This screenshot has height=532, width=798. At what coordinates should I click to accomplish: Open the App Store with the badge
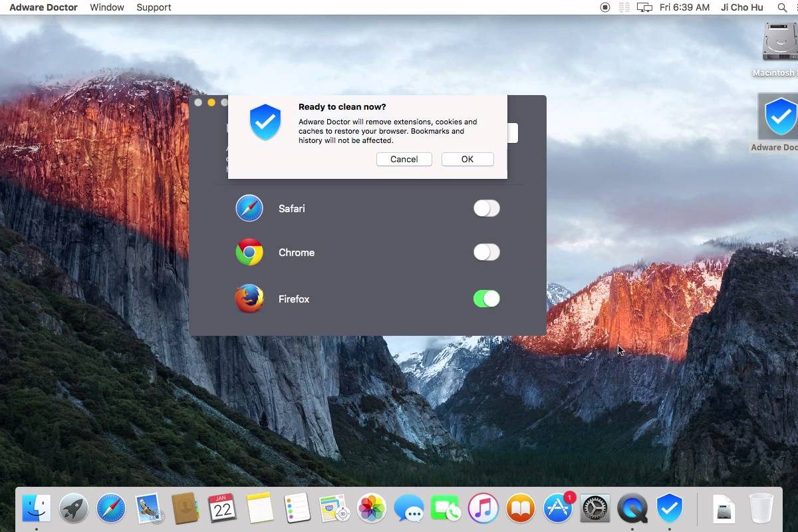tap(559, 509)
